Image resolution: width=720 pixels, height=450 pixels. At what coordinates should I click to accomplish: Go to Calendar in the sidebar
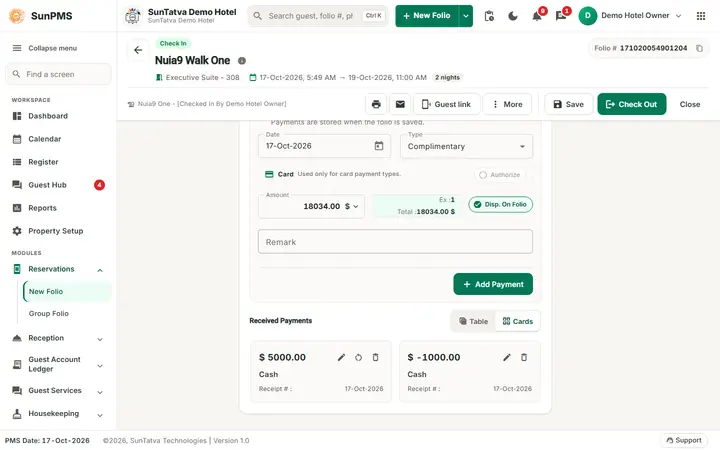[58, 139]
